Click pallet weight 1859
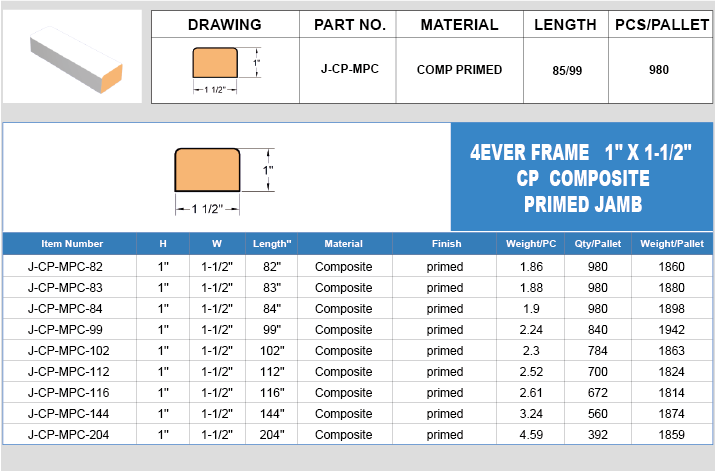 pos(671,435)
